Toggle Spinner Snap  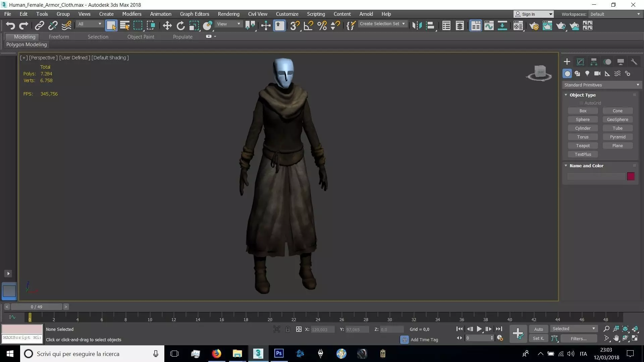[x=335, y=26]
